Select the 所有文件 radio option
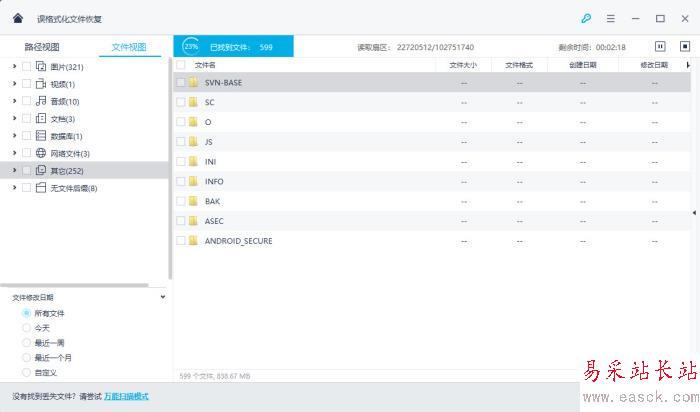Screen dimensions: 700x412 pyautogui.click(x=26, y=313)
